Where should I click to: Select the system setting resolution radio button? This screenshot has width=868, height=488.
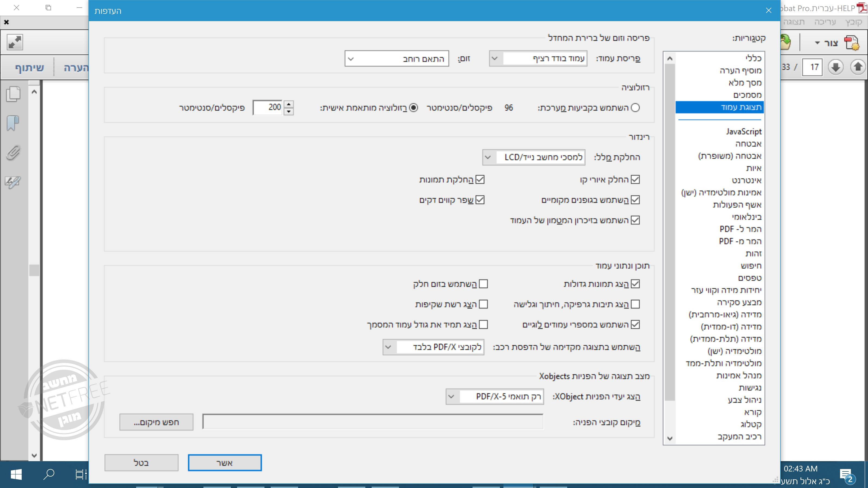point(635,108)
